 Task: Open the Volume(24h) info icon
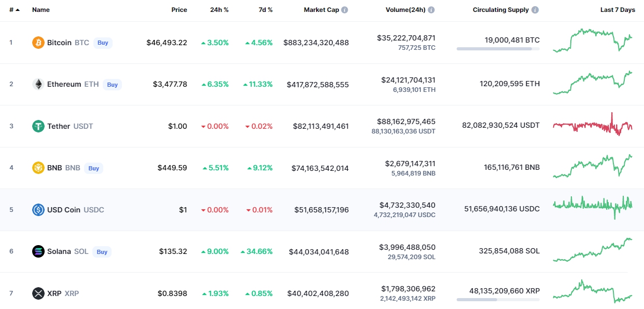click(x=431, y=10)
